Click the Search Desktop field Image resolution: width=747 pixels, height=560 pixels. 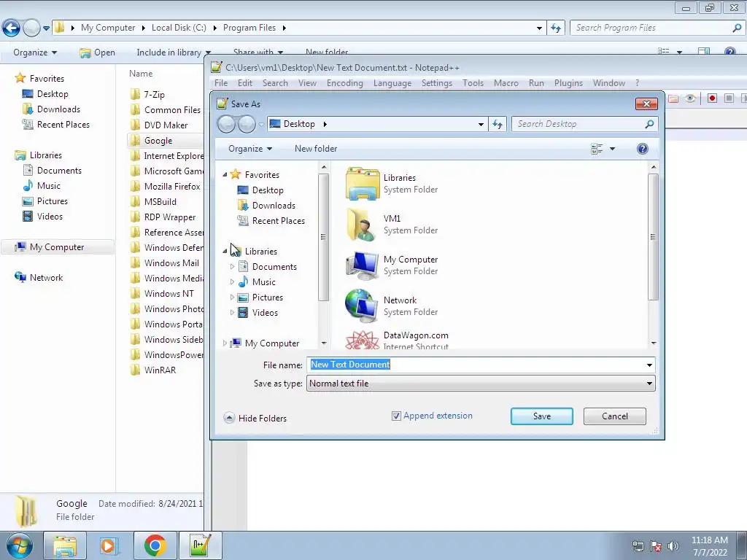click(585, 124)
